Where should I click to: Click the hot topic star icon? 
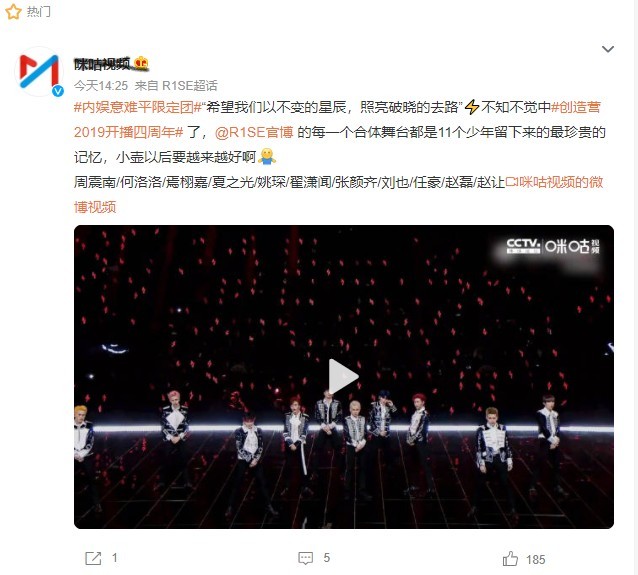pos(13,11)
